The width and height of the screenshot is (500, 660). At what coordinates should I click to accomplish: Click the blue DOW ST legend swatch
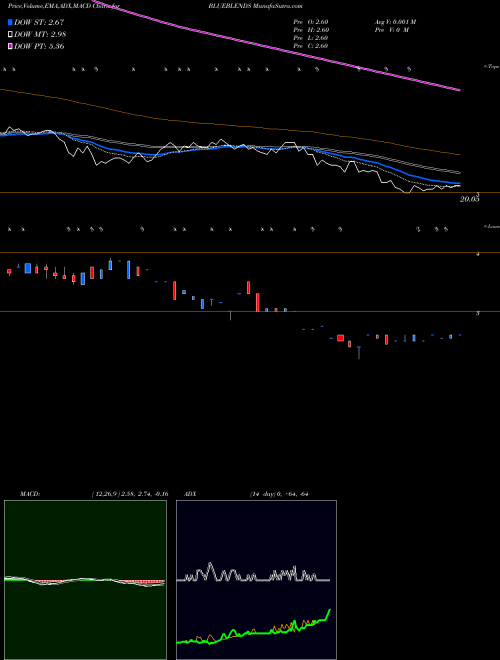11,22
